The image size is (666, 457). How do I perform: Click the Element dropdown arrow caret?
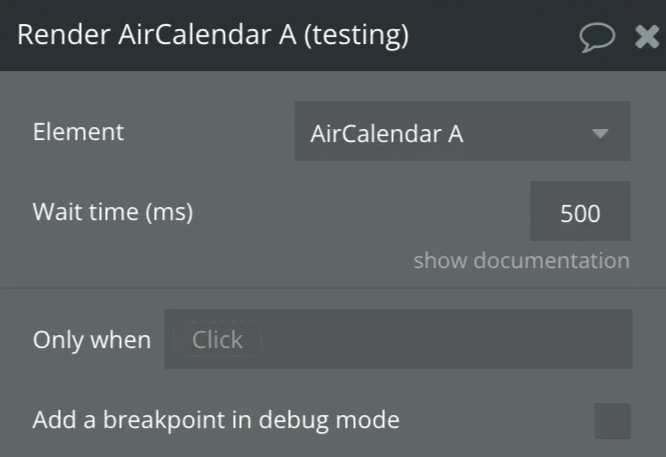[600, 133]
